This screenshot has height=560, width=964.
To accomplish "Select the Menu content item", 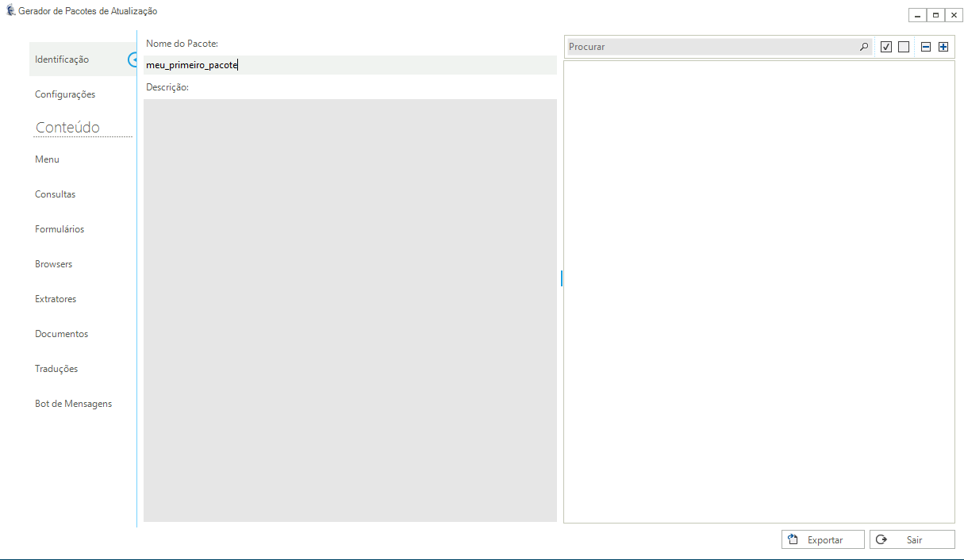I will [48, 159].
